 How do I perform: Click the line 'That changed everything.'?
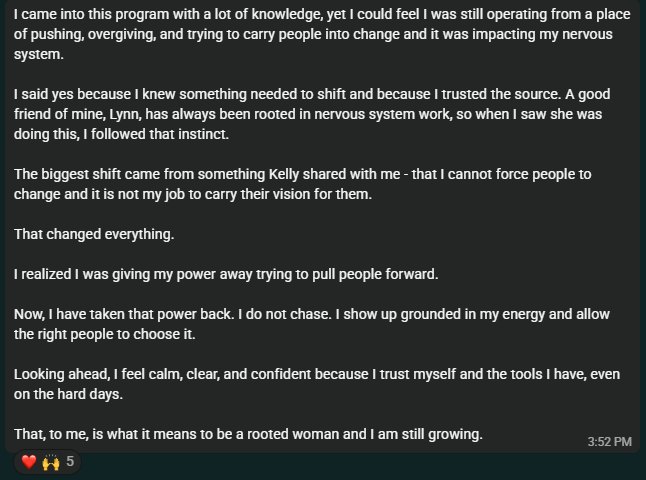pos(94,234)
